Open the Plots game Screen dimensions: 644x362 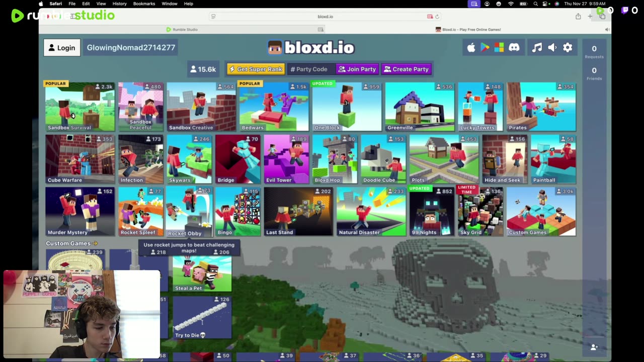click(444, 159)
